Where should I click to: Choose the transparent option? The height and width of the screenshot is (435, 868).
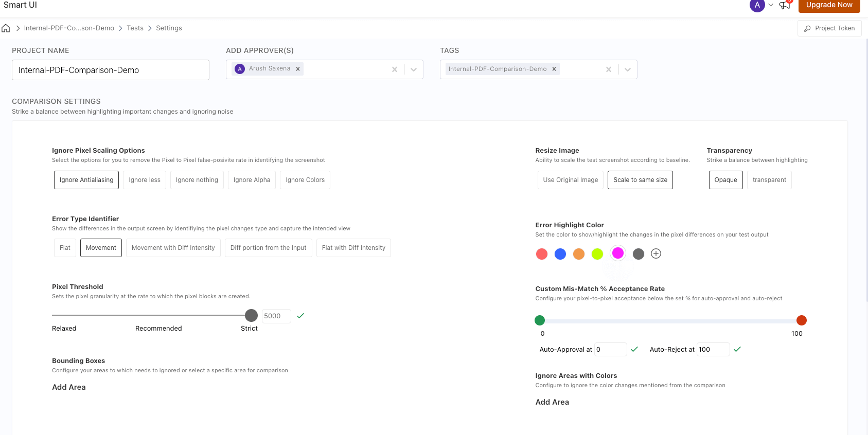point(769,180)
